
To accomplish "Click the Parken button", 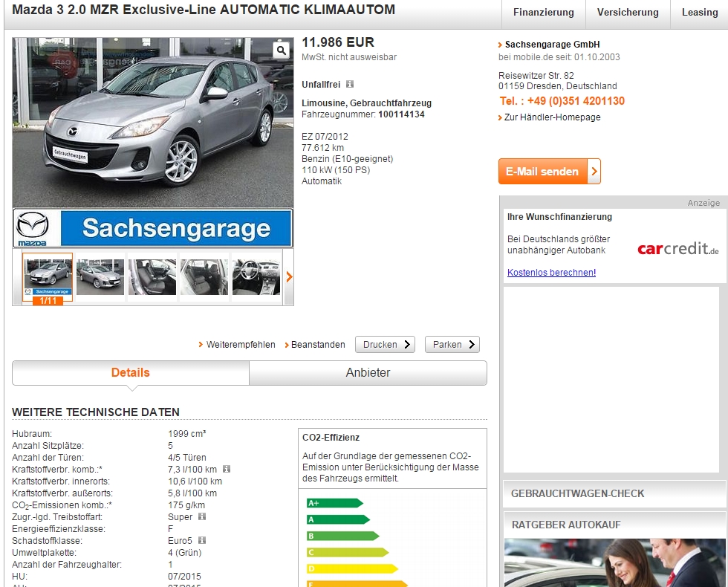I will [452, 345].
